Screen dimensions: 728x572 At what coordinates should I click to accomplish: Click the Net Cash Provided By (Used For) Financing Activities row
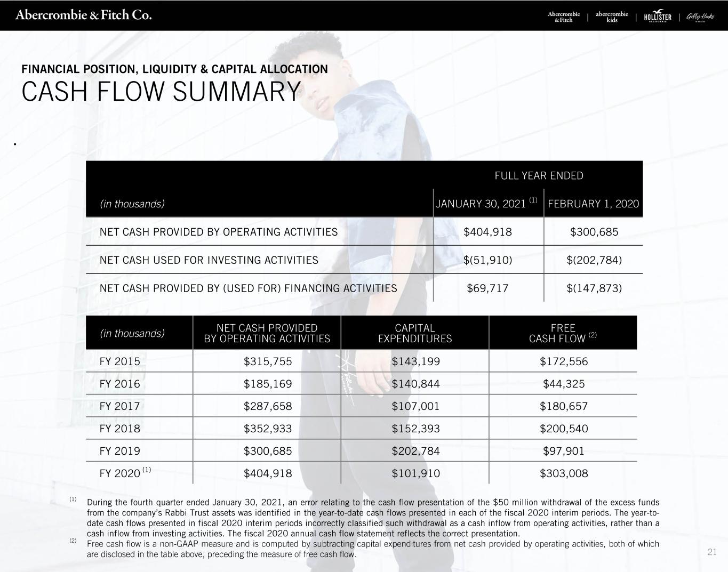(x=364, y=288)
